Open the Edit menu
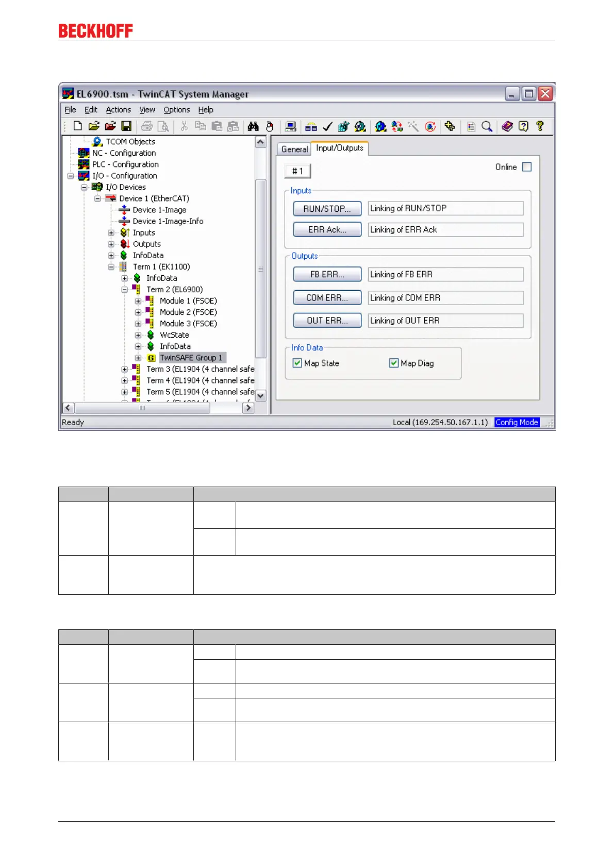 tap(91, 110)
